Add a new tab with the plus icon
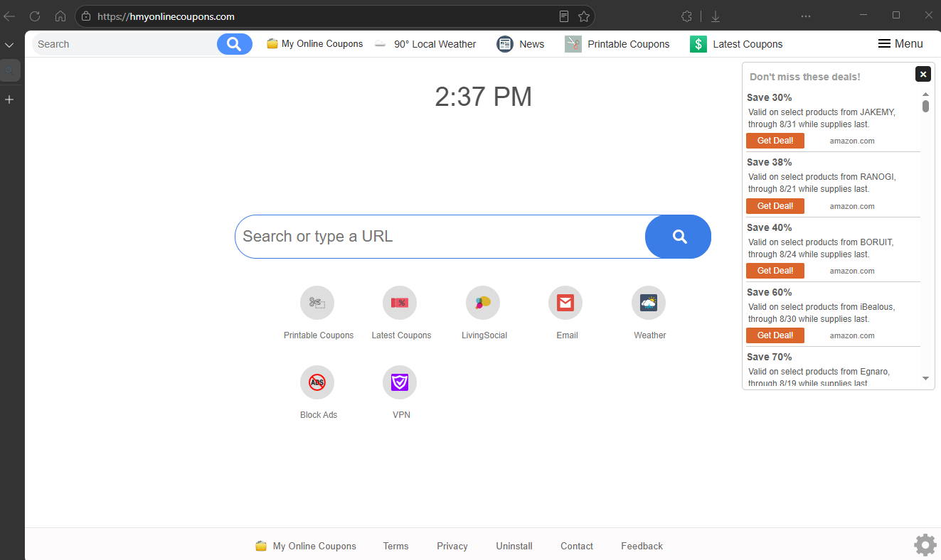The width and height of the screenshot is (941, 560). coord(9,99)
